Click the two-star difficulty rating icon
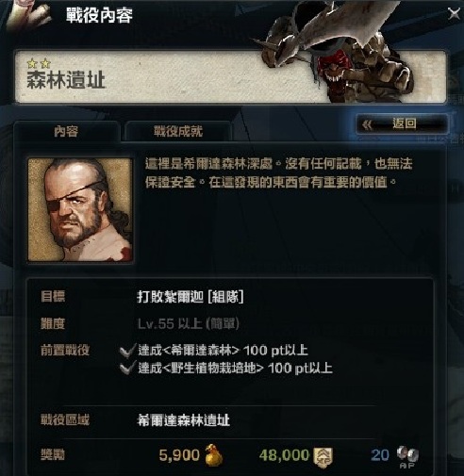 pos(39,64)
